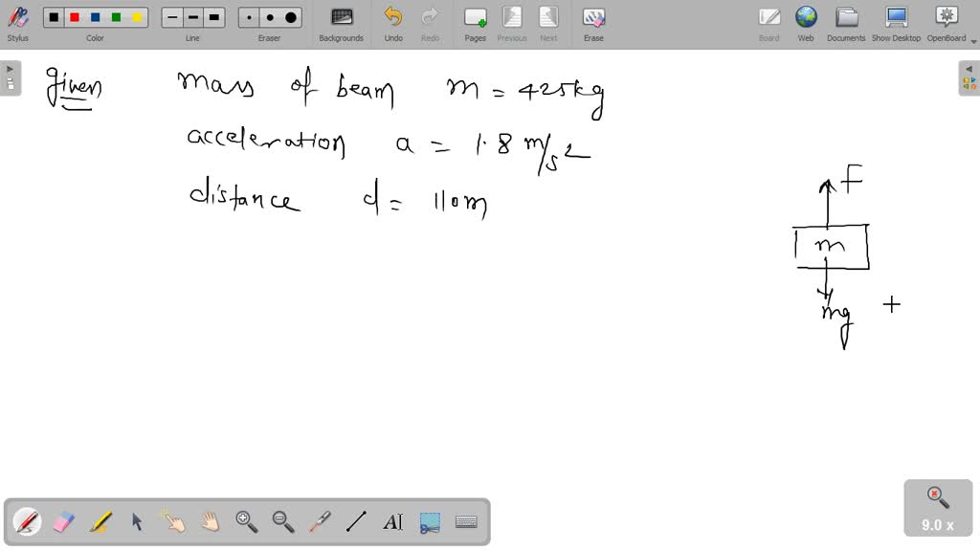Select the medium eraser size
The image size is (980, 551).
click(x=270, y=17)
